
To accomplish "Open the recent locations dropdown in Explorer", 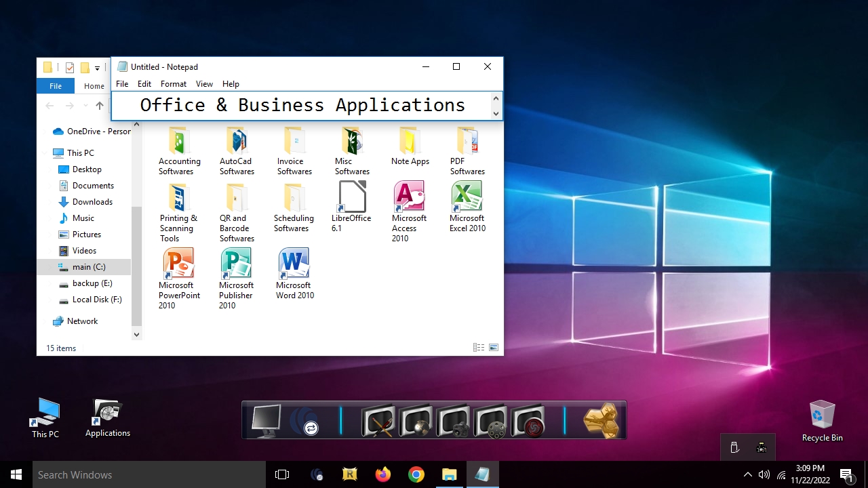I will tap(85, 106).
